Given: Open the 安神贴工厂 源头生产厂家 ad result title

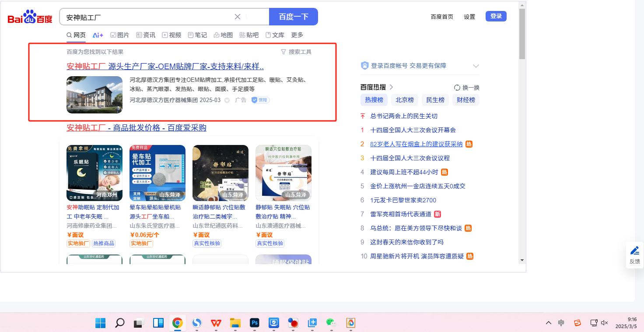Looking at the screenshot, I should tap(165, 67).
